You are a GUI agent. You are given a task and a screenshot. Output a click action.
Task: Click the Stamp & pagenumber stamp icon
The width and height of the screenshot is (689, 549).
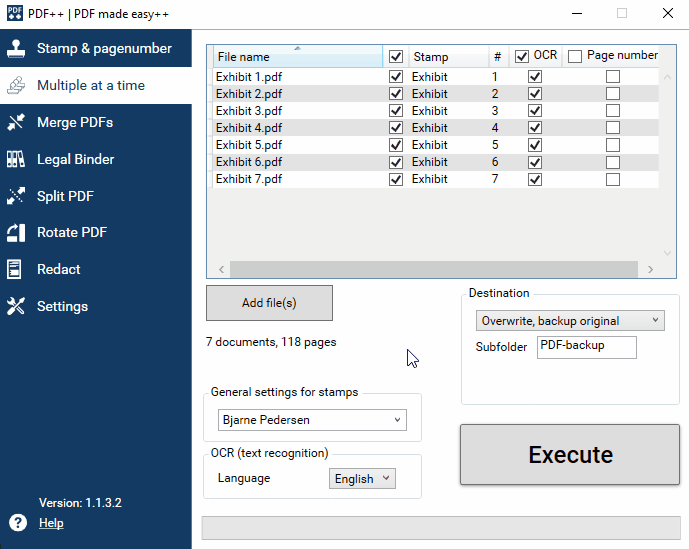[x=16, y=48]
